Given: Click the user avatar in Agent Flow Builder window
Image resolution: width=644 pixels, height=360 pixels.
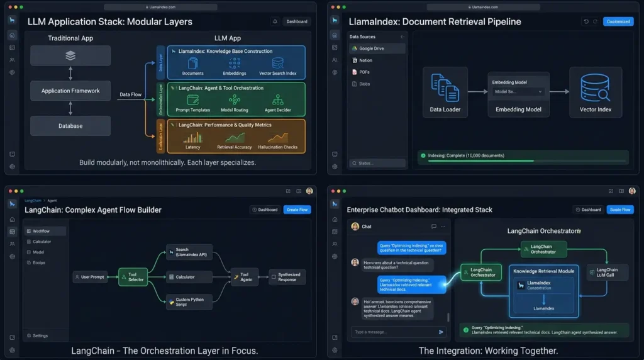Looking at the screenshot, I should [309, 191].
